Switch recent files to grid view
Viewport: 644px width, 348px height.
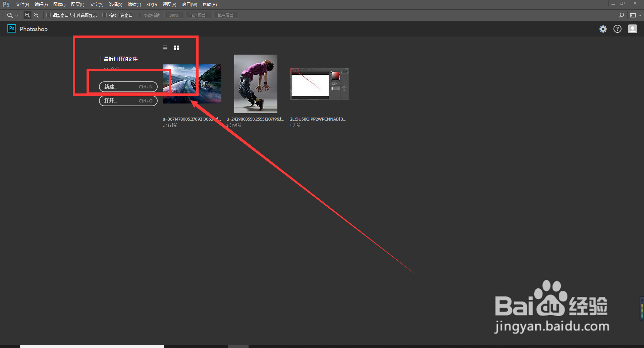pyautogui.click(x=176, y=48)
